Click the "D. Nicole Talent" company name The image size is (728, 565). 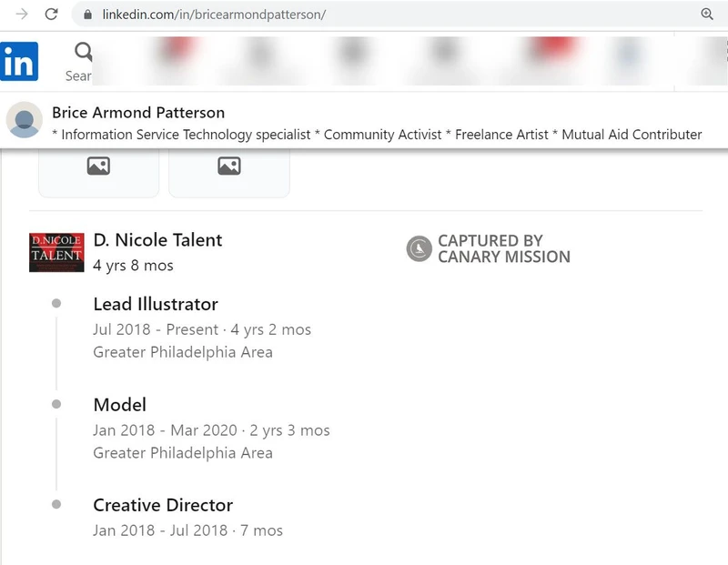click(157, 240)
